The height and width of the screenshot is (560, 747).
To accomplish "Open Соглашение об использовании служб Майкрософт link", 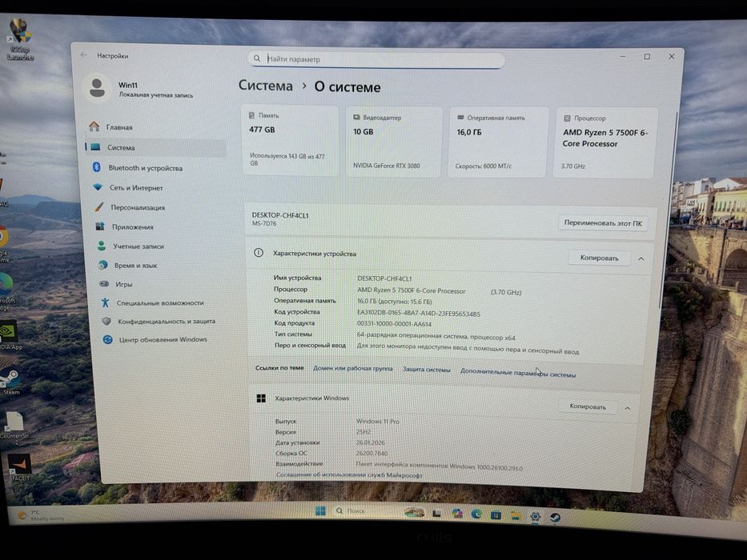I will (349, 474).
